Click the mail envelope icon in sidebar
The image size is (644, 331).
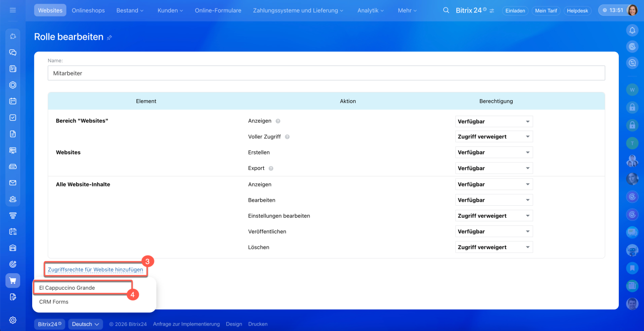point(13,183)
